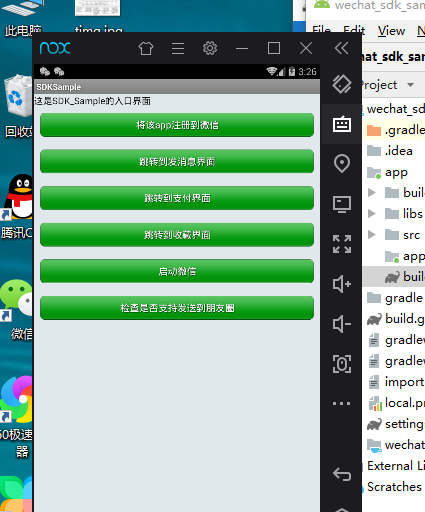
Task: Expand the libs folder in project tree
Action: tap(371, 214)
